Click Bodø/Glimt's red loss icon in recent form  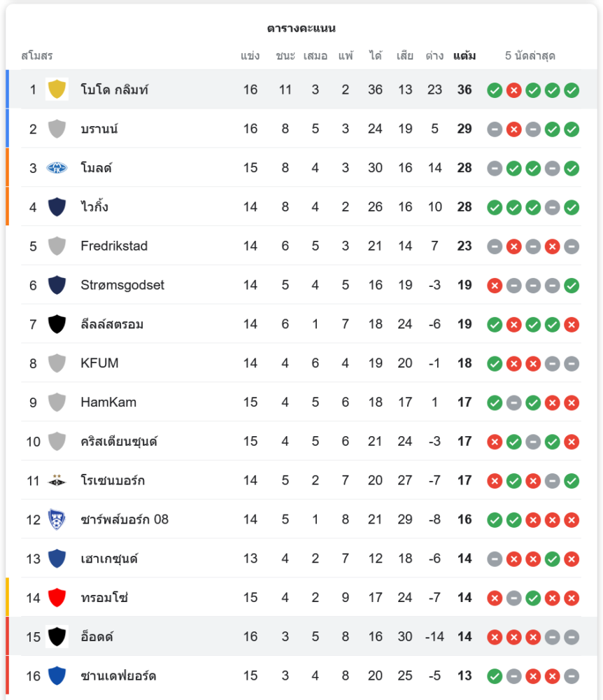click(513, 90)
